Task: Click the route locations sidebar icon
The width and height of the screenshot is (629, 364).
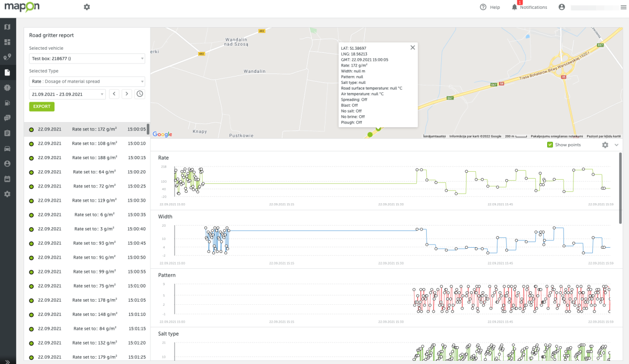Action: (7, 57)
